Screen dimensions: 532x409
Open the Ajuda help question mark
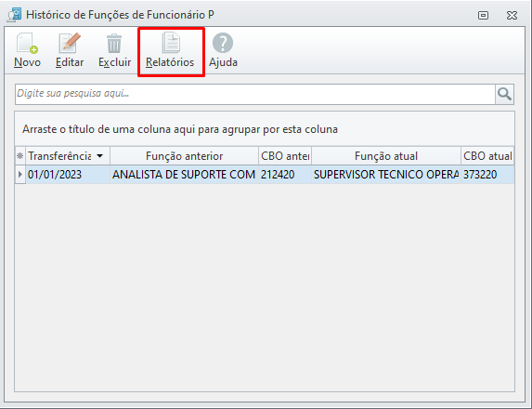click(223, 43)
